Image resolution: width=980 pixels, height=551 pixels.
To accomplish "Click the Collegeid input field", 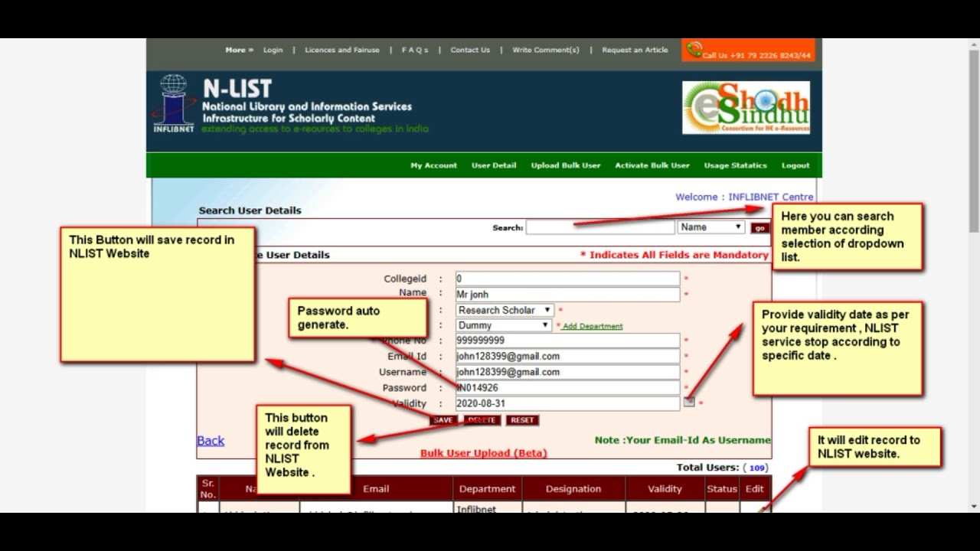I will pyautogui.click(x=567, y=279).
